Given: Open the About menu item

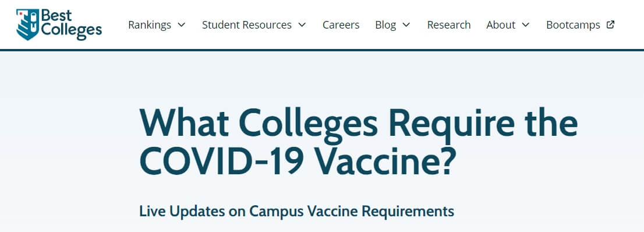Looking at the screenshot, I should 501,24.
